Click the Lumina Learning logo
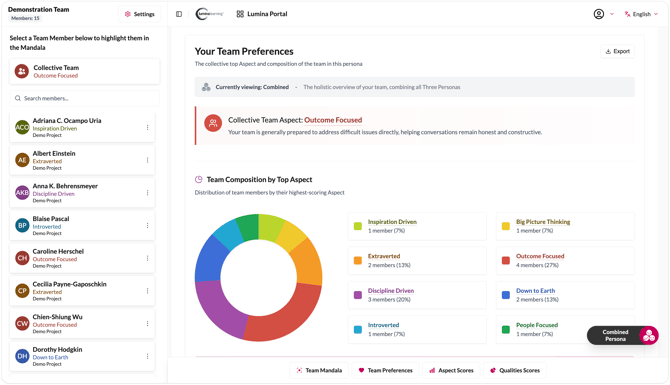Image resolution: width=670 pixels, height=385 pixels. pyautogui.click(x=209, y=14)
